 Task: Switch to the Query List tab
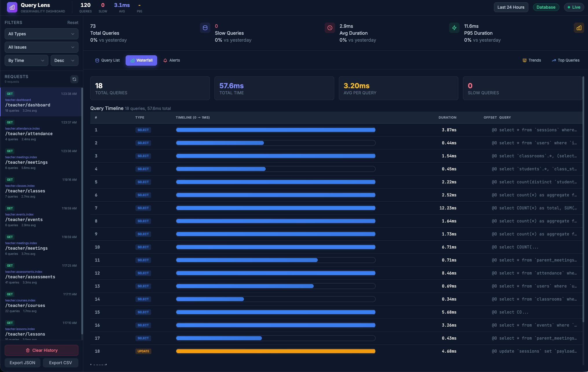107,60
